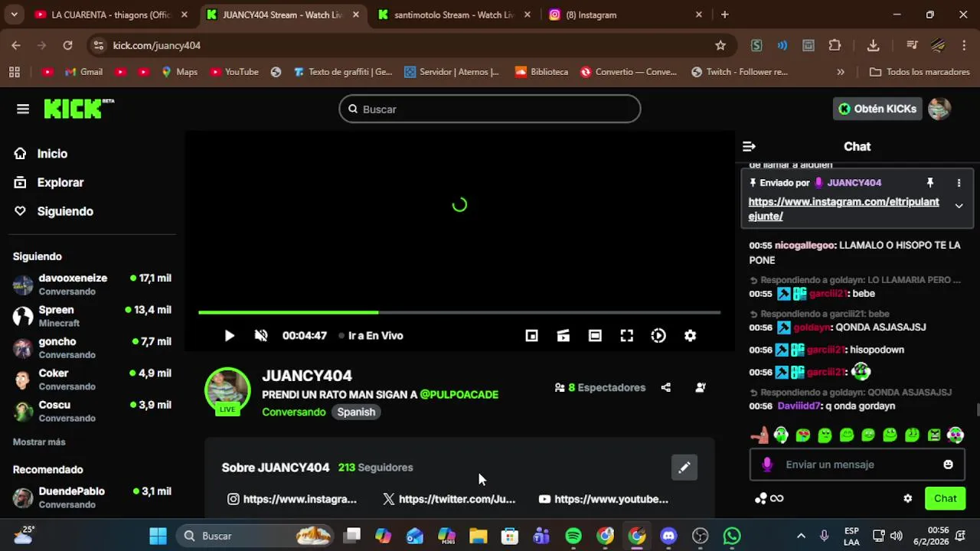Open the Conversando category link

click(x=294, y=412)
